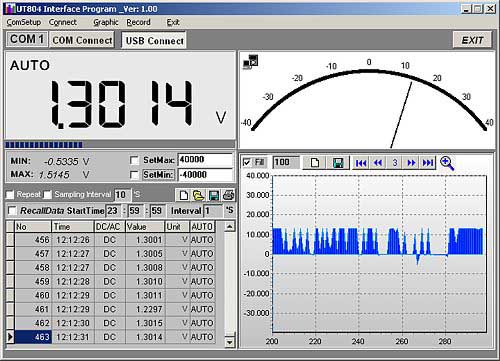Click the SetMin value field -40000
Viewport: 500px width, 361px height.
pos(205,175)
